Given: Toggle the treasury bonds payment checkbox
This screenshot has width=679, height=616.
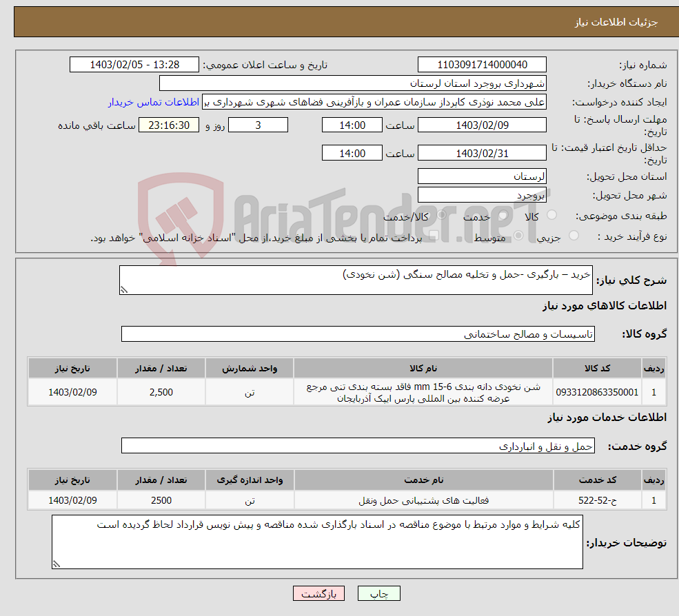Looking at the screenshot, I should (x=434, y=236).
